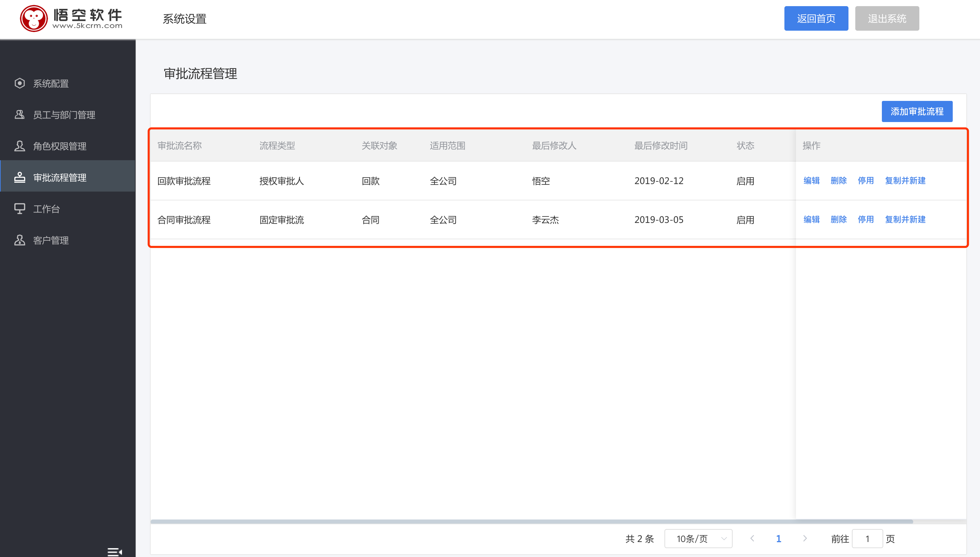Screen dimensions: 980x557
Task: Click 复制并新建 for 合同审批流程
Action: [x=905, y=219]
